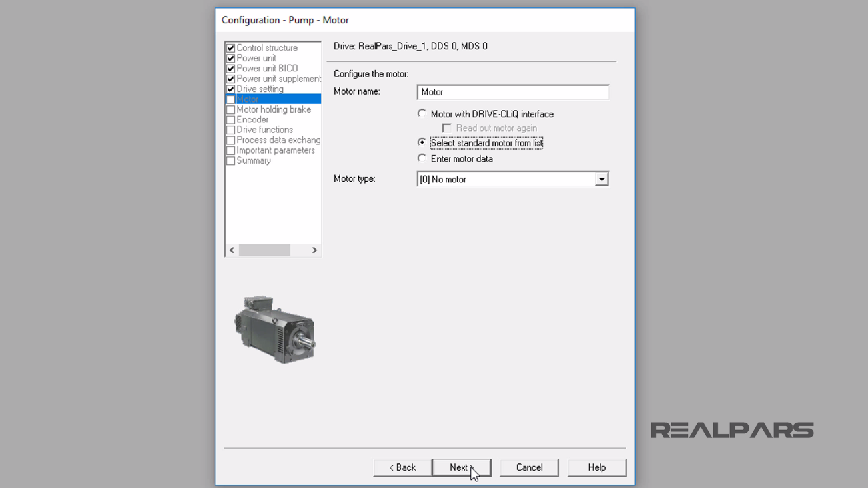Toggle the Drive setting checkbox

(x=231, y=89)
